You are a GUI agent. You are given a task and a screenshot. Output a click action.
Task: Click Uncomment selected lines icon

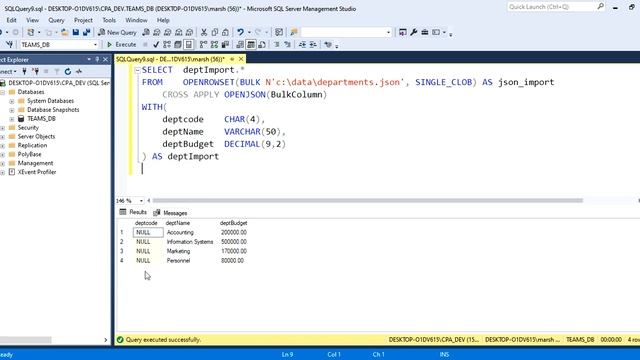tap(287, 44)
